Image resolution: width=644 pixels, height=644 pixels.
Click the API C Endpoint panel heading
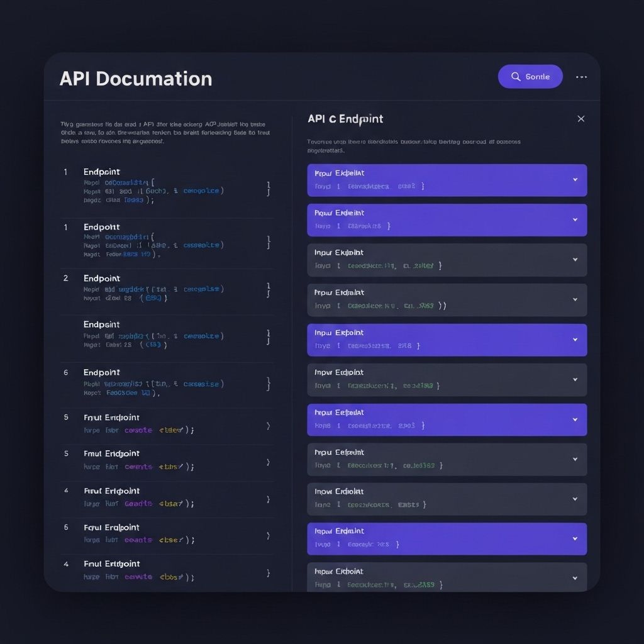click(345, 119)
